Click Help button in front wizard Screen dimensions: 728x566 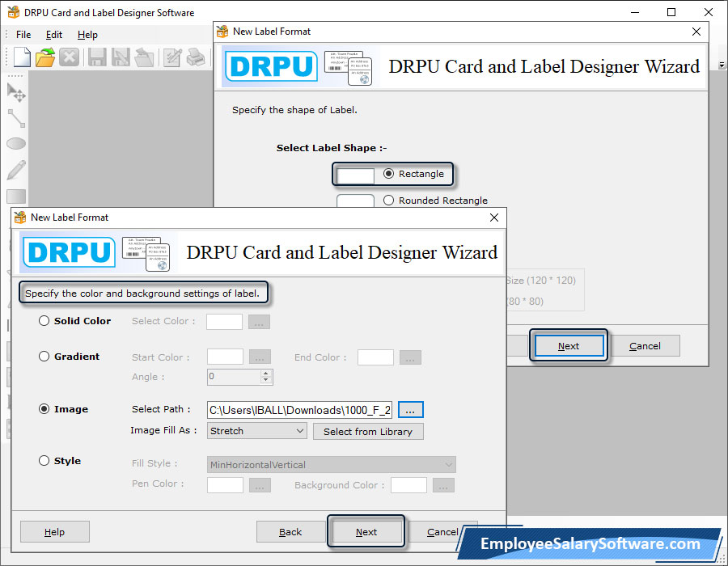55,532
